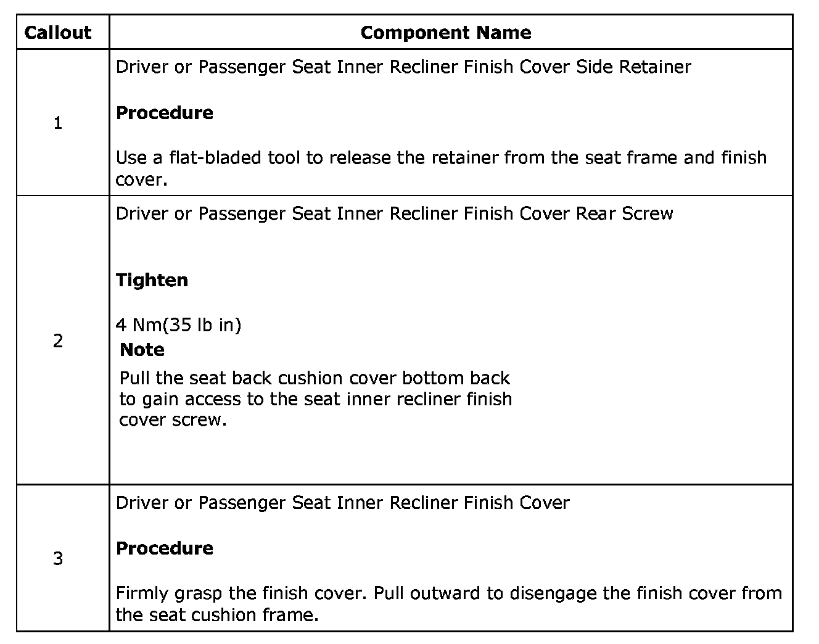Click the 'the seat cushion frame.' line
Viewport: 819px width, 644px height.
[217, 615]
